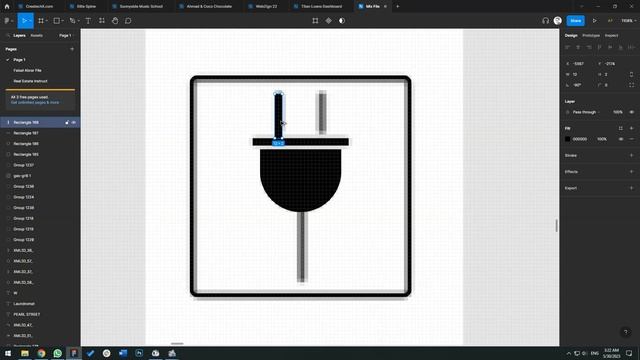Click the Edit object icon in top toolbar

tap(315, 20)
